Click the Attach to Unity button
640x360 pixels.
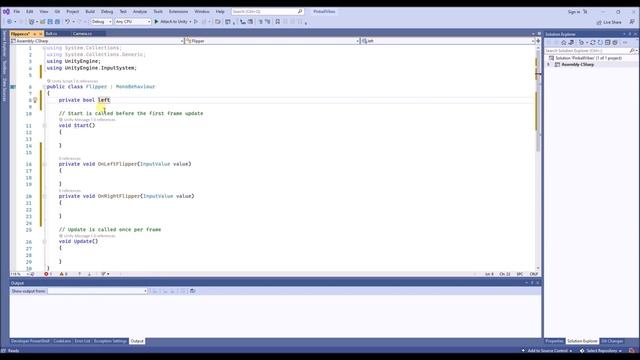click(x=173, y=22)
